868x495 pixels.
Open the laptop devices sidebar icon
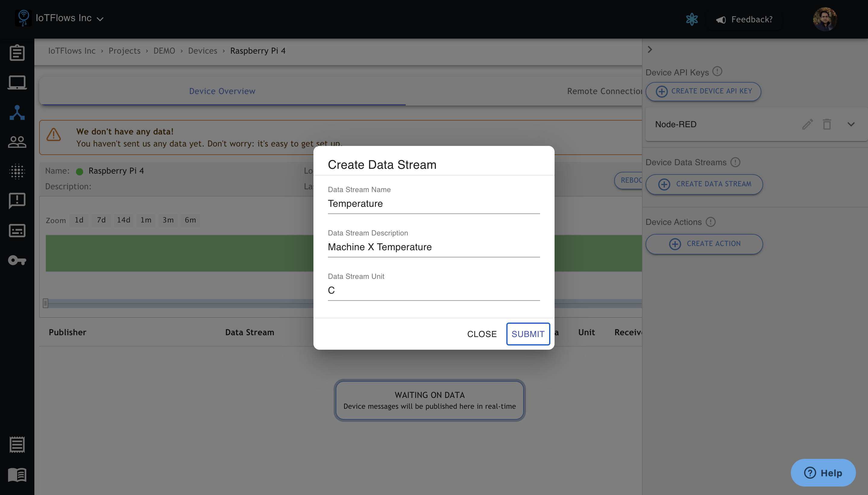pos(17,83)
